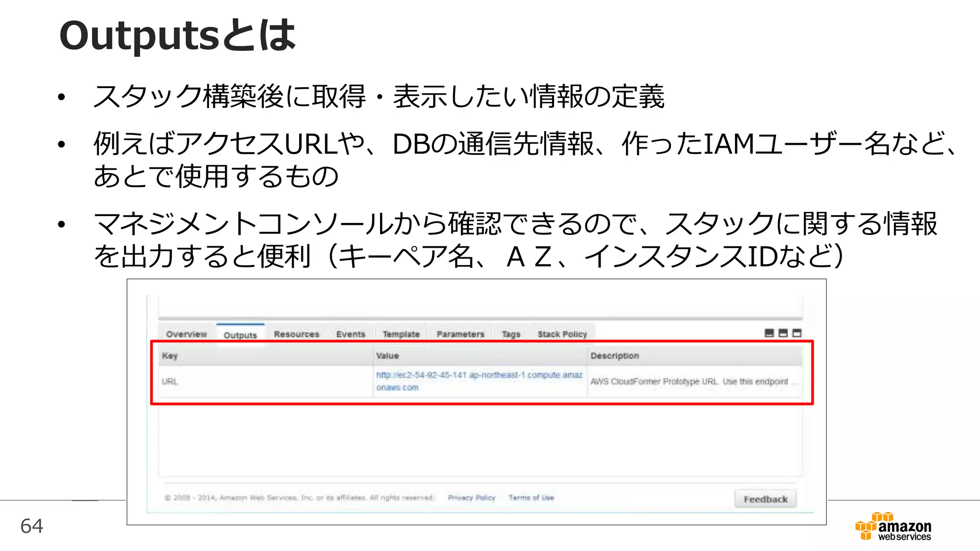Open the ec2 compute URL link

[x=479, y=381]
